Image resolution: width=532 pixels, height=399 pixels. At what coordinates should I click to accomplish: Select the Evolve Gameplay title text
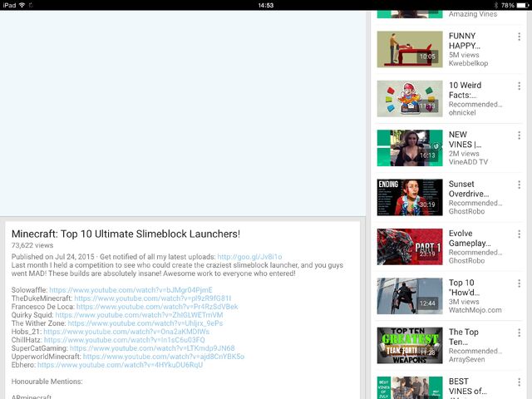click(470, 239)
